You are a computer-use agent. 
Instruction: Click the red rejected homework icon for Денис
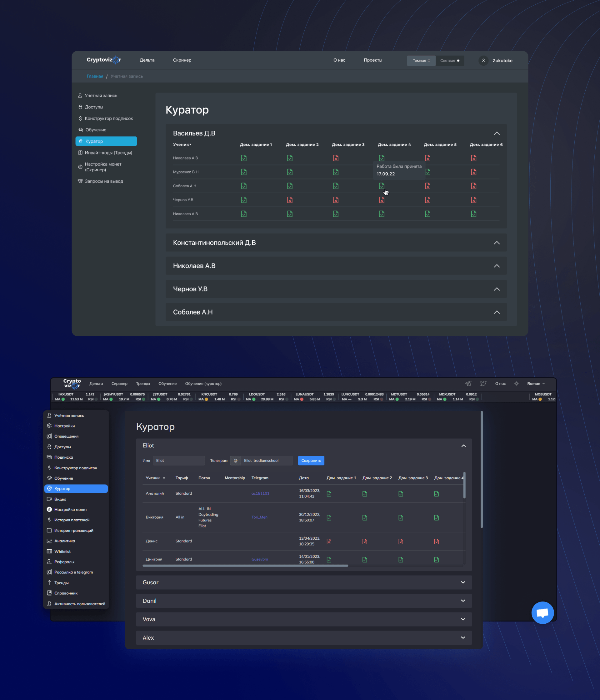[329, 541]
